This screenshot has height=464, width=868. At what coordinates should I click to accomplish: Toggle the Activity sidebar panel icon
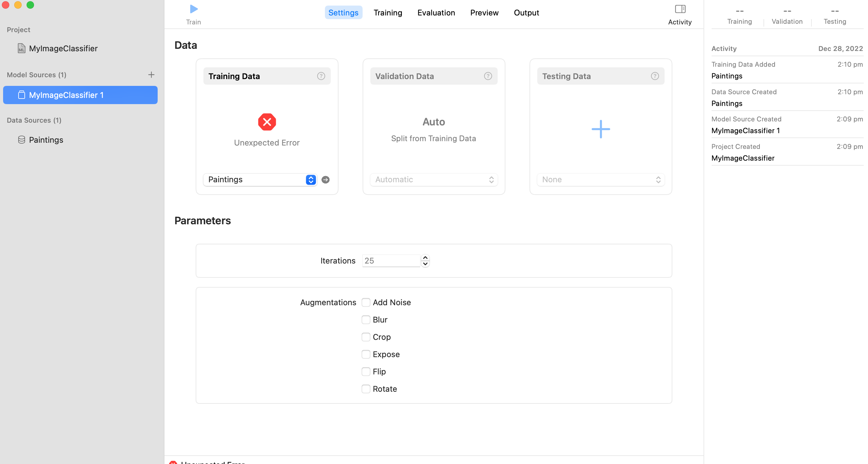click(x=680, y=10)
